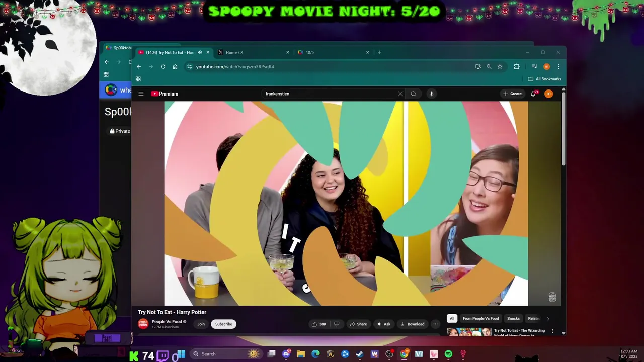644x362 pixels.
Task: Open Chrome home page button
Action: point(175,66)
